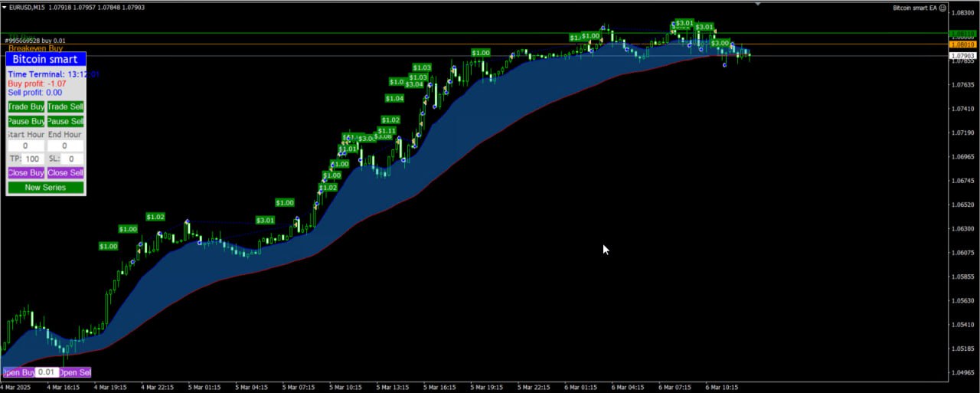Click the Bitcoin smart EA smiley face icon
This screenshot has width=980, height=393.
(x=943, y=8)
